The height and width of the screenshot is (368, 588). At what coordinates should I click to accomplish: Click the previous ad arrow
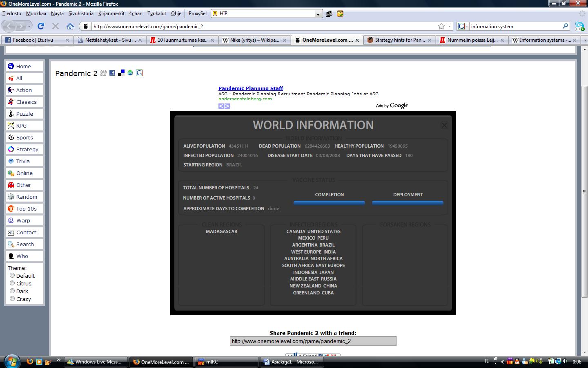coord(221,106)
